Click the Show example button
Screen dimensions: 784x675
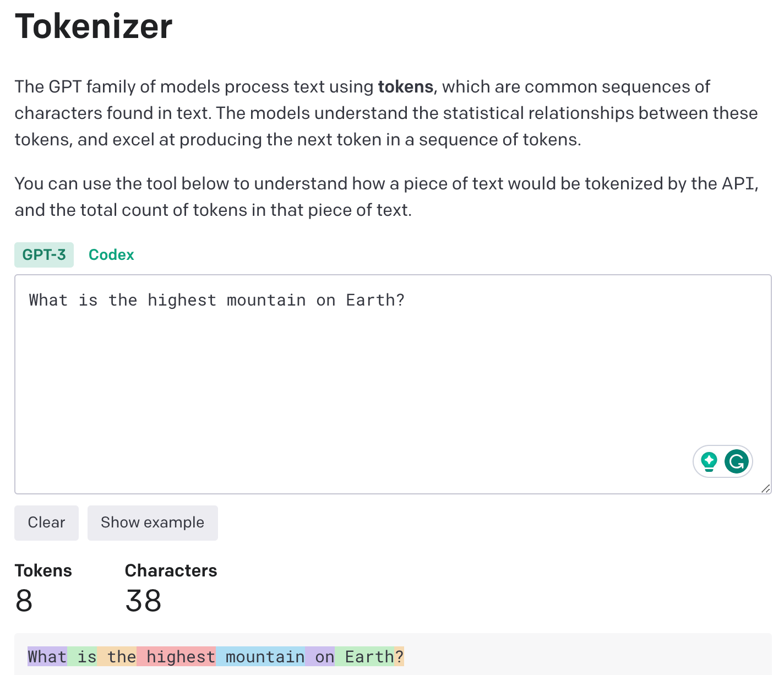coord(153,522)
